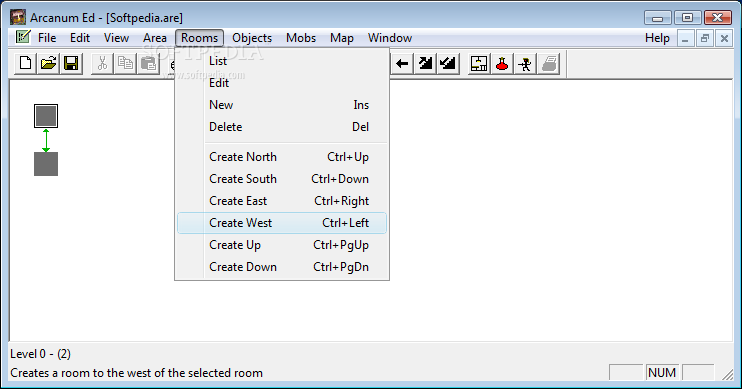Image resolution: width=742 pixels, height=389 pixels.
Task: Choose Create West
Action: pyautogui.click(x=282, y=223)
